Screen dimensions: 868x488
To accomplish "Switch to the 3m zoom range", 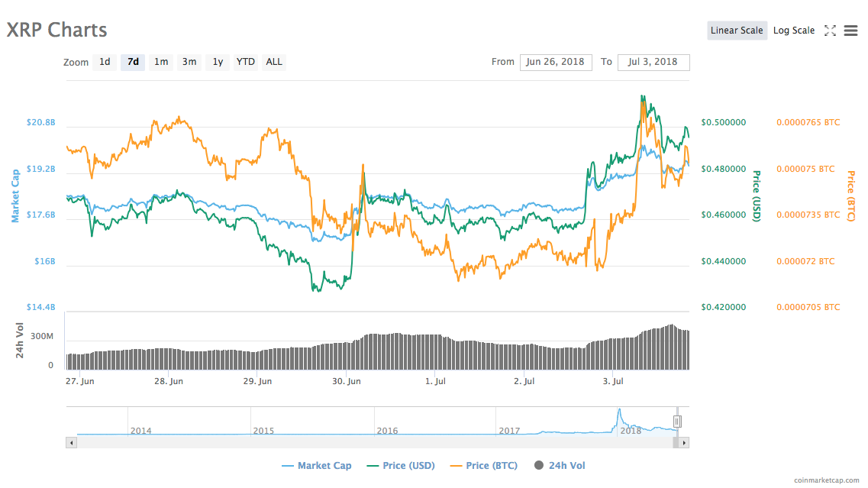I will (x=189, y=62).
